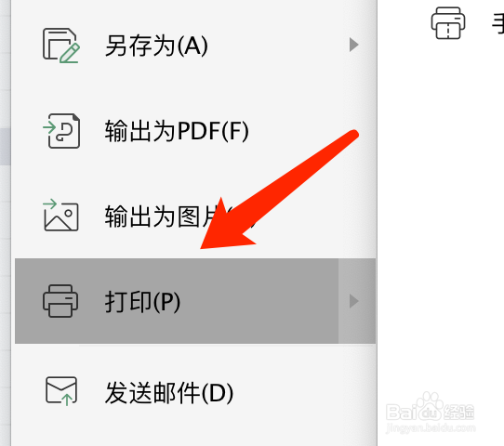The height and width of the screenshot is (446, 504).
Task: Expand the 另存为 submenu arrow
Action: click(x=353, y=45)
